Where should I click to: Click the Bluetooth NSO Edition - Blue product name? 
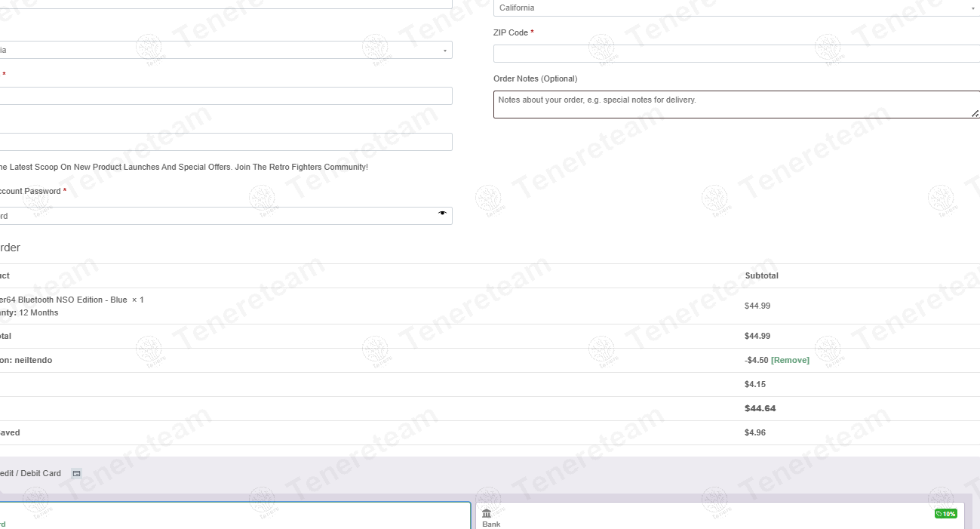click(x=63, y=300)
